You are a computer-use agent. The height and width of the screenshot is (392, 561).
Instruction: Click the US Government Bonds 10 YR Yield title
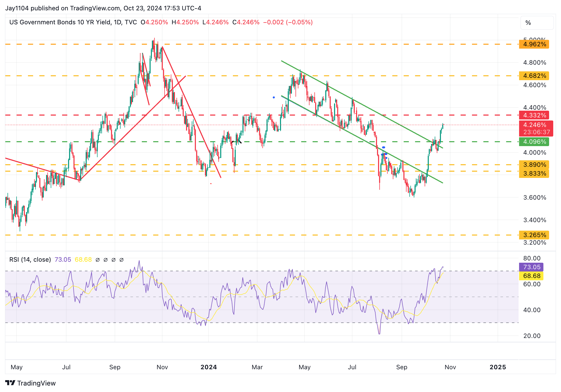pos(60,22)
